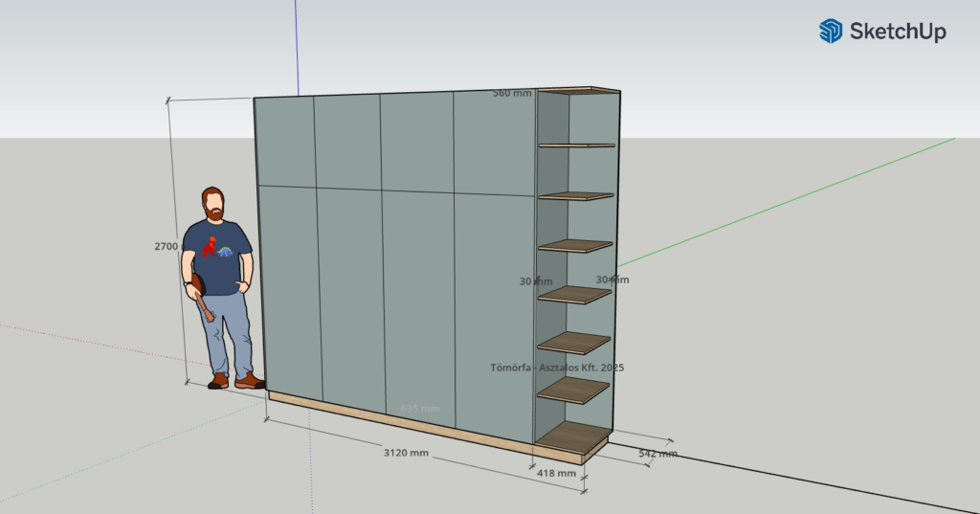Click the SketchUp logo icon

coord(830,32)
